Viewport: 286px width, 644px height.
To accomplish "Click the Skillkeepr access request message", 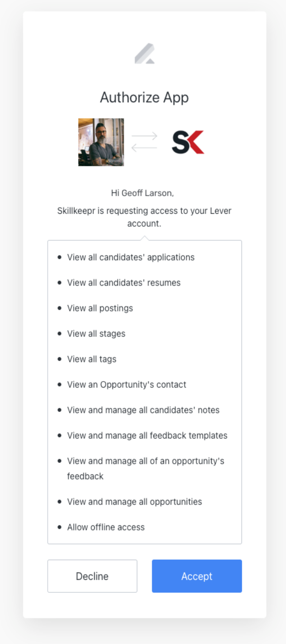I will tap(144, 217).
